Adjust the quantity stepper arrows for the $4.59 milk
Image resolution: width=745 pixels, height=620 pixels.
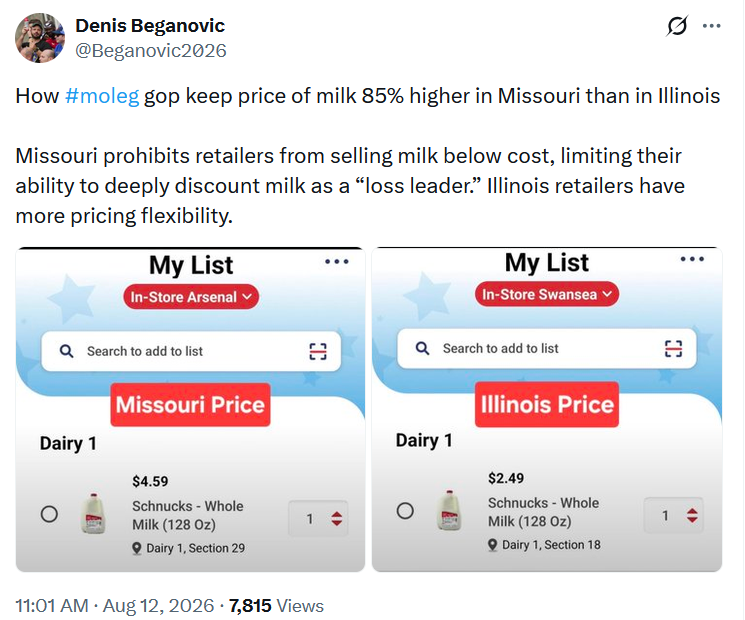click(x=337, y=518)
